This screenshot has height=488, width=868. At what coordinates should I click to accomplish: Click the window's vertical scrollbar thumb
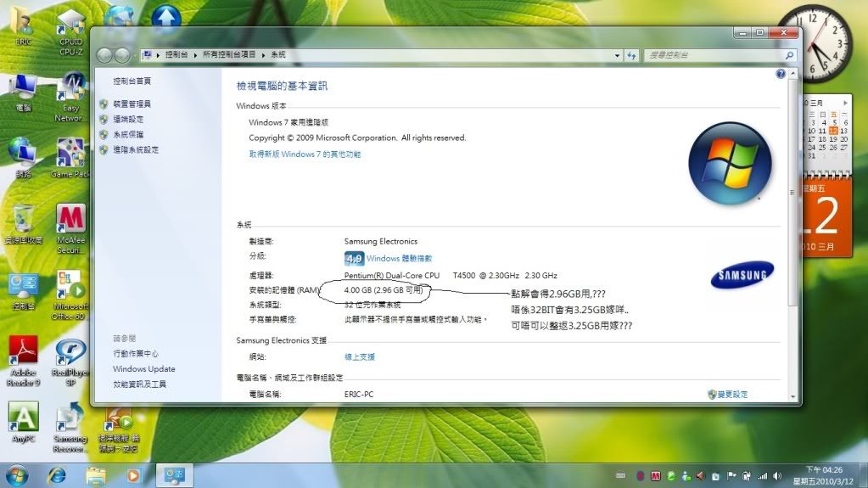click(792, 192)
